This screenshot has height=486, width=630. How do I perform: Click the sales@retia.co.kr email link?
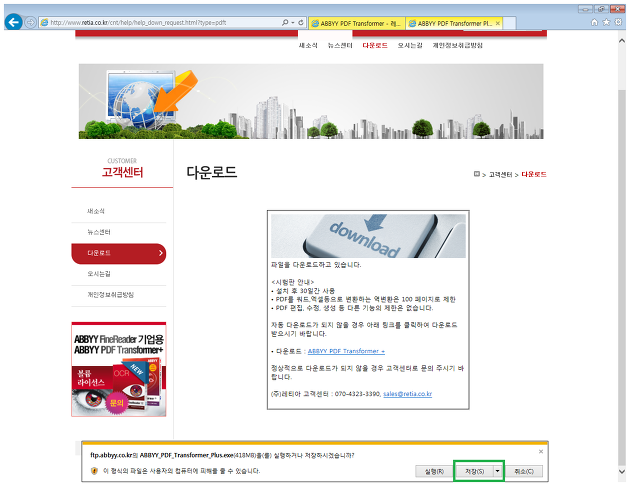407,394
